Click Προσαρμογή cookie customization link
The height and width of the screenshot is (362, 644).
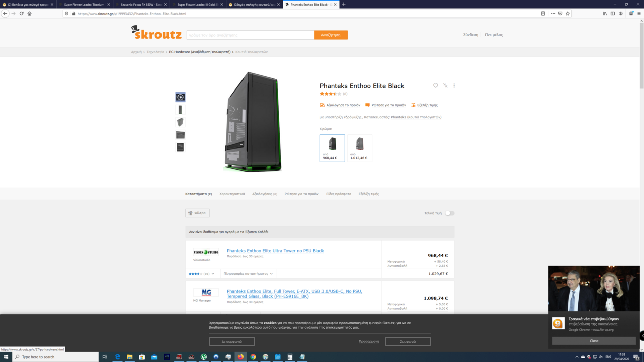[369, 341]
